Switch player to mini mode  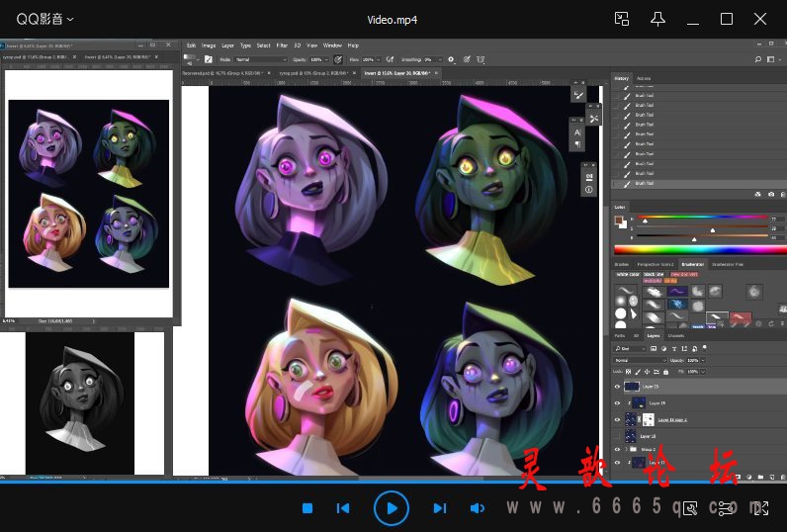click(x=622, y=19)
